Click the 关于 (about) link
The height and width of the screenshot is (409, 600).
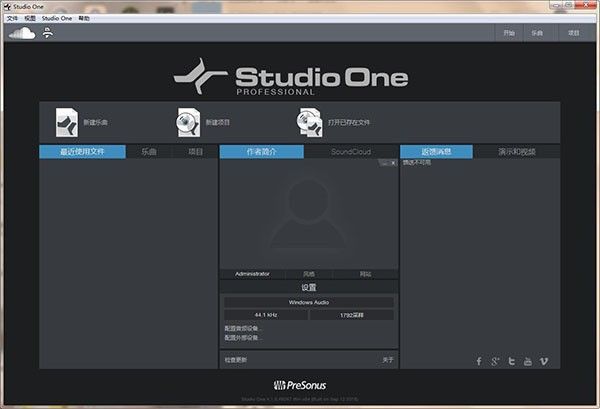[x=388, y=360]
